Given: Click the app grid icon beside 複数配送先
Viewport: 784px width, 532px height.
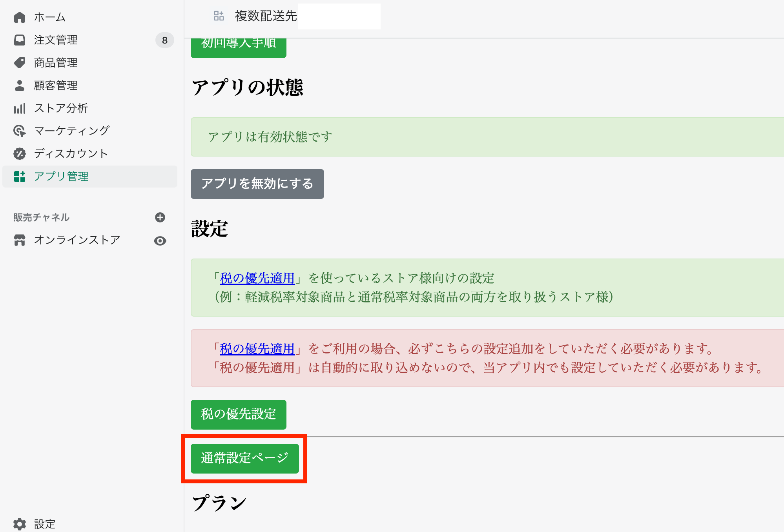Looking at the screenshot, I should [219, 16].
